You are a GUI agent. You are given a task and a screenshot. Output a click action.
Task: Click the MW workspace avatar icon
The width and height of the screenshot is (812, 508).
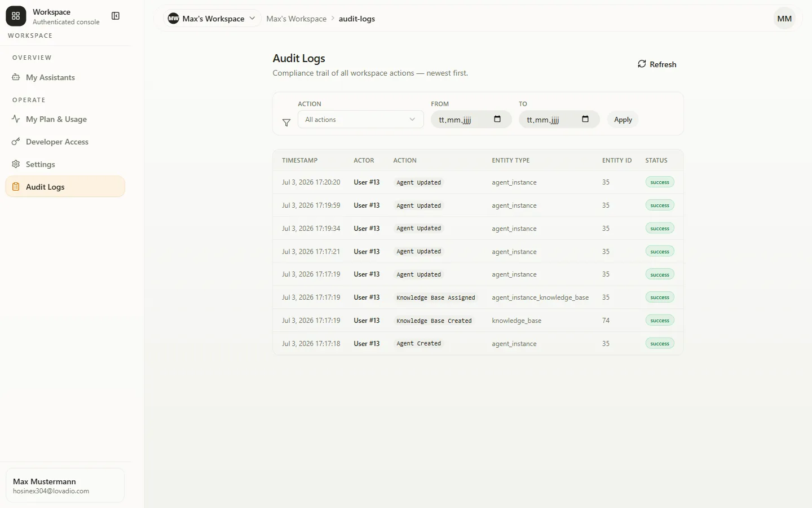point(173,19)
